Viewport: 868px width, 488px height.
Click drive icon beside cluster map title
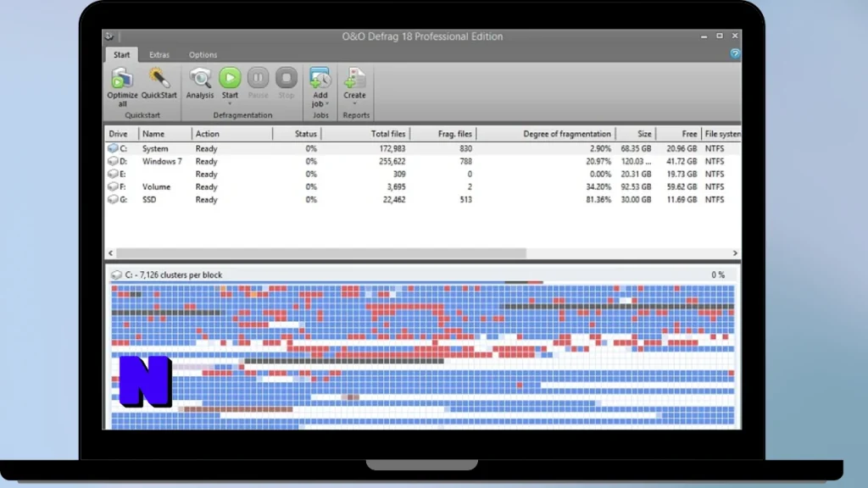click(116, 275)
